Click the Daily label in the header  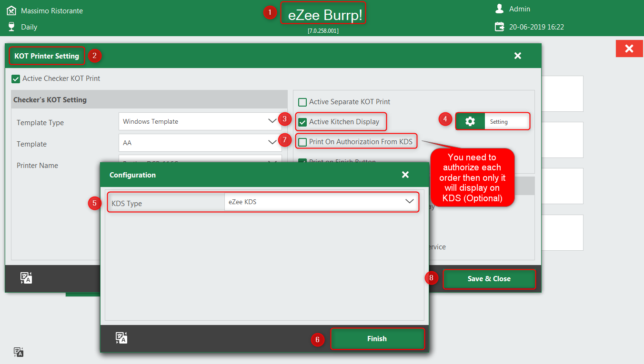click(29, 27)
